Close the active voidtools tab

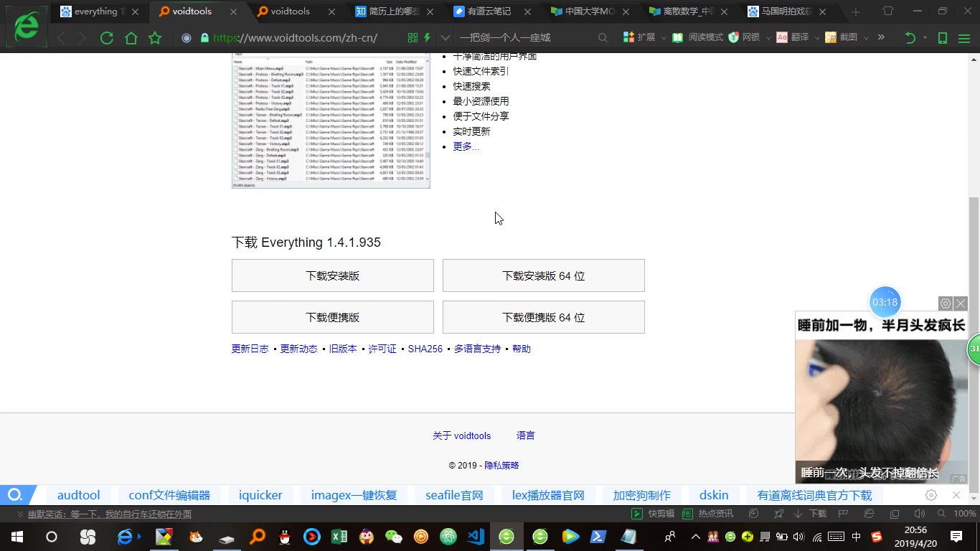[235, 11]
